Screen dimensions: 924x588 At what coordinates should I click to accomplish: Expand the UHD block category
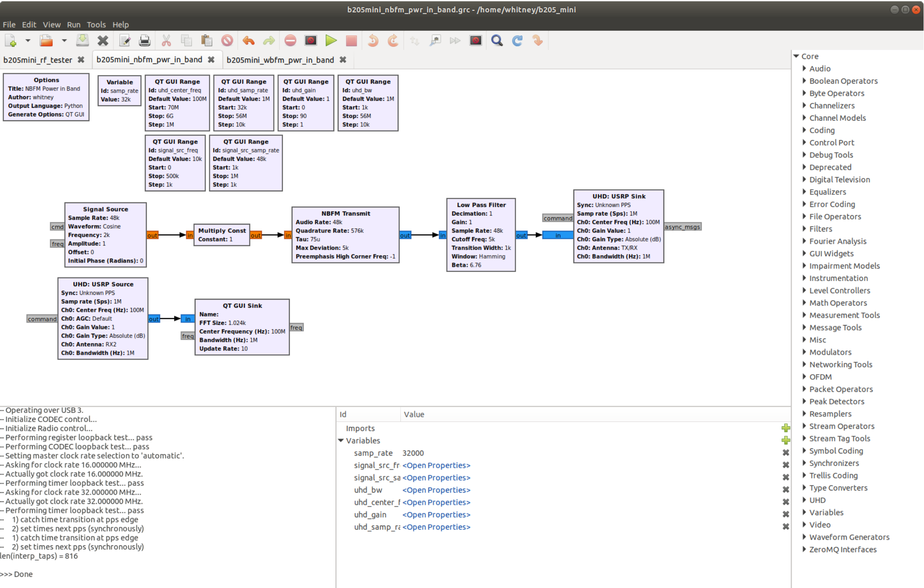[x=804, y=500]
